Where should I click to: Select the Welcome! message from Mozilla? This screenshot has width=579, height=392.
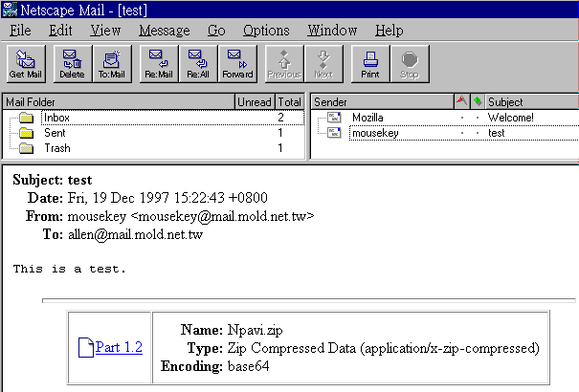click(x=510, y=118)
